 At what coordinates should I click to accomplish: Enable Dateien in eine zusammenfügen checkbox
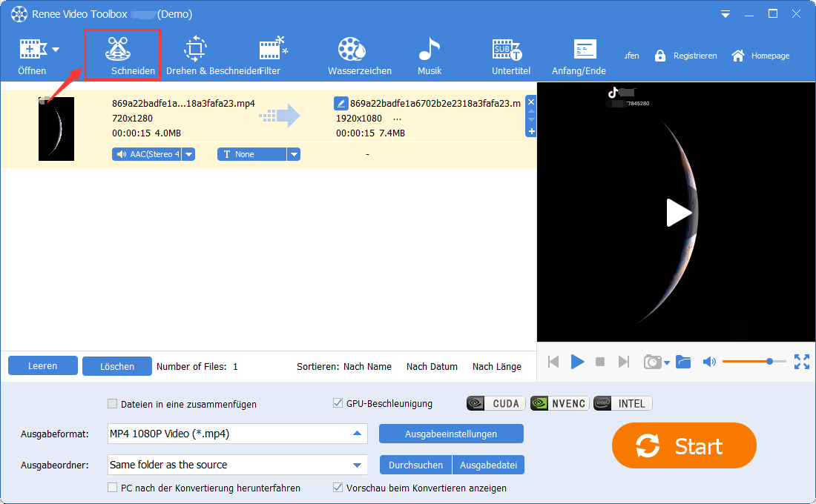[x=112, y=404]
